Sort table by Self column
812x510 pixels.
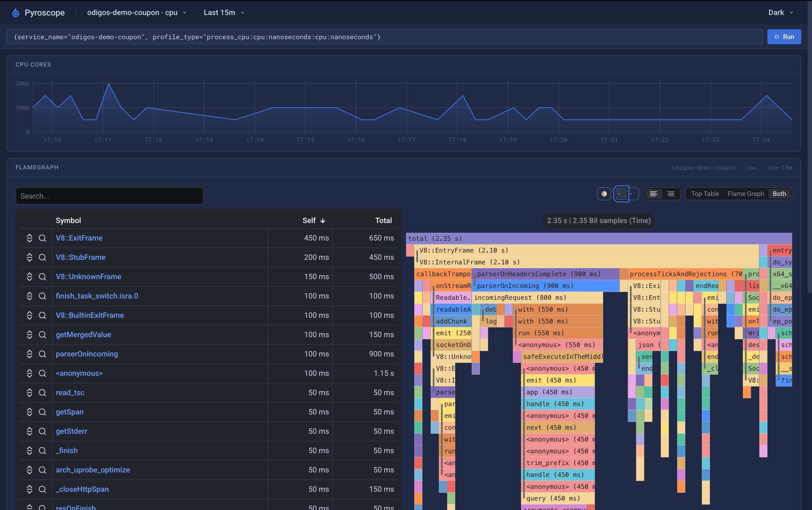pyautogui.click(x=314, y=220)
